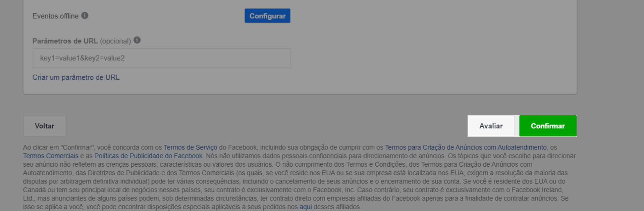Open Políticas de Publicidade do Facebook link
The image size is (644, 211).
[x=148, y=156]
